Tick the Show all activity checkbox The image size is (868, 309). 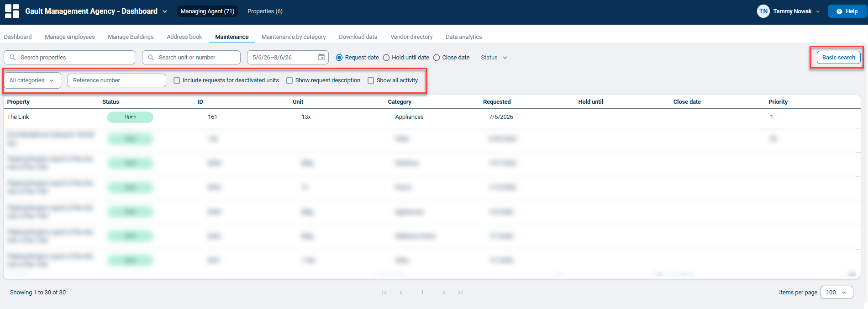(371, 80)
